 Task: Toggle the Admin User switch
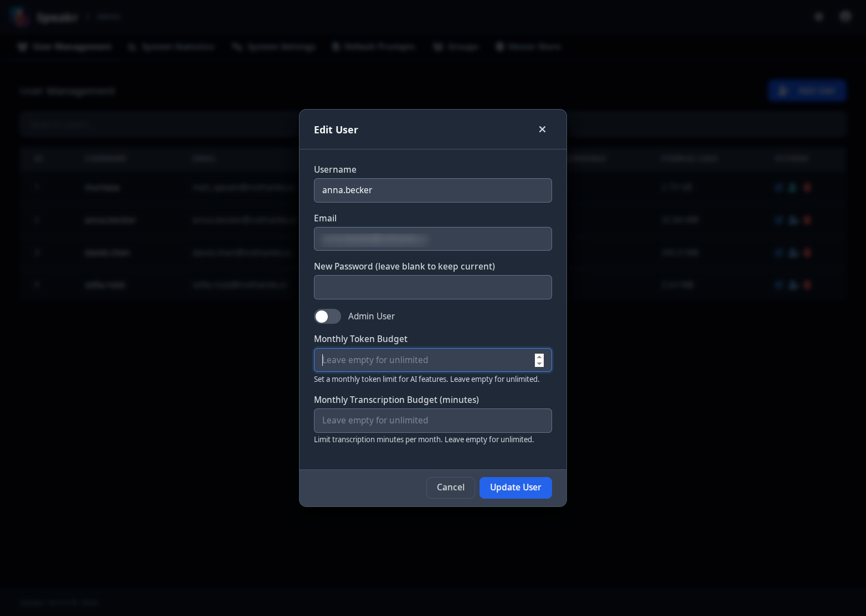pos(327,316)
